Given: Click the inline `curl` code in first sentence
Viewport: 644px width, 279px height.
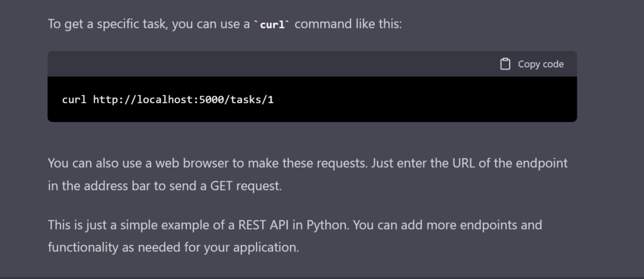Looking at the screenshot, I should click(x=272, y=25).
